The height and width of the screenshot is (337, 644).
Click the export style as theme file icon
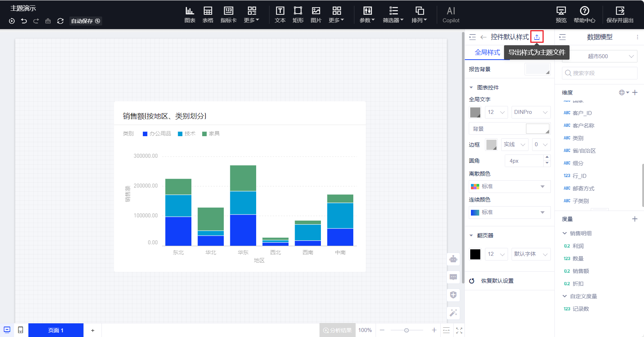536,37
